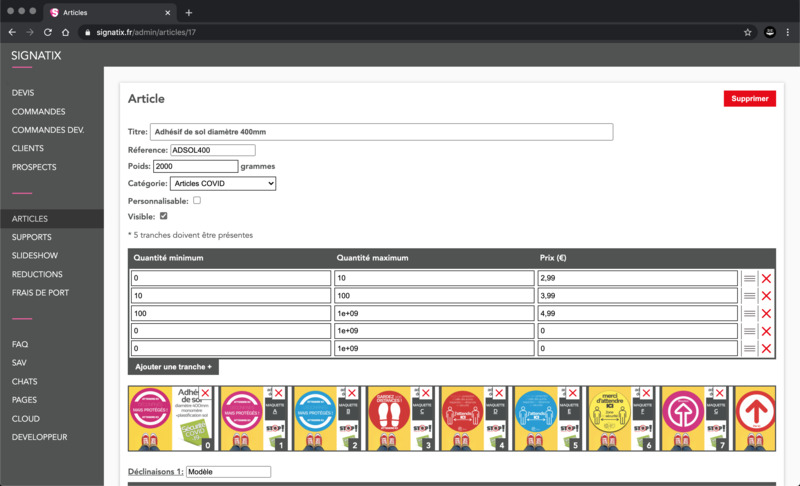Bookmark this page with the star icon

(x=747, y=32)
